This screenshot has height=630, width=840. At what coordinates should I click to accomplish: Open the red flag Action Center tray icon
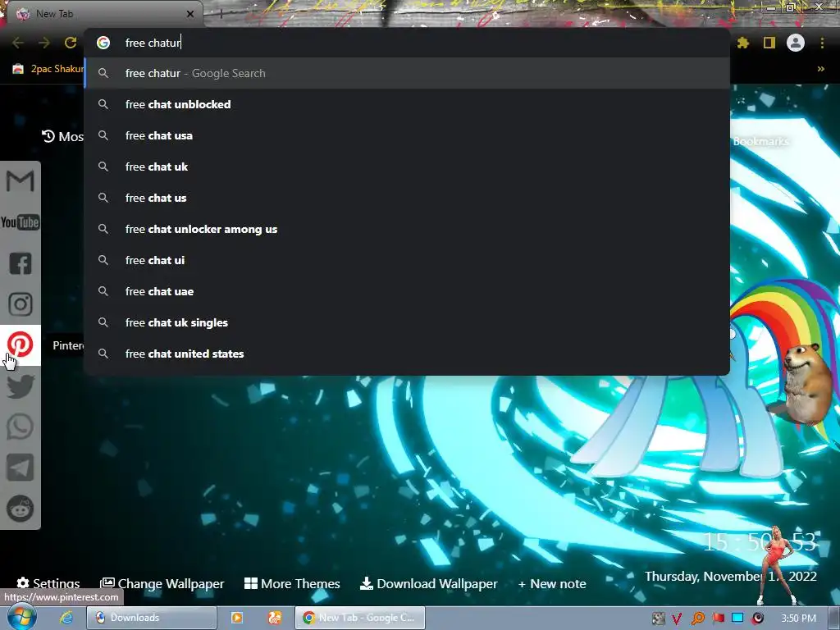click(x=718, y=619)
